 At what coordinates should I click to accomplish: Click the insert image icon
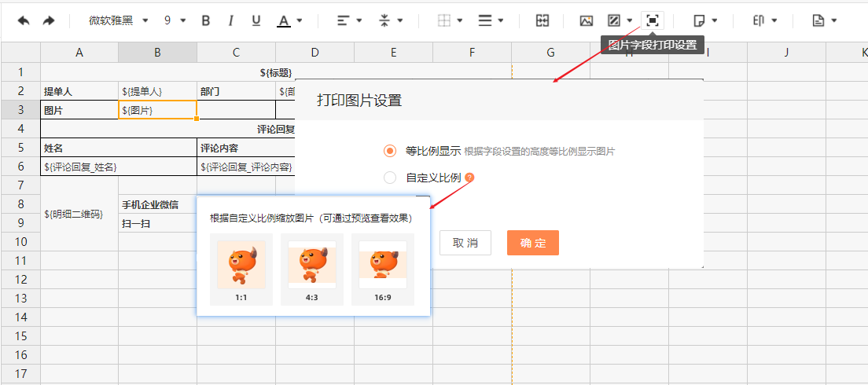pos(586,20)
